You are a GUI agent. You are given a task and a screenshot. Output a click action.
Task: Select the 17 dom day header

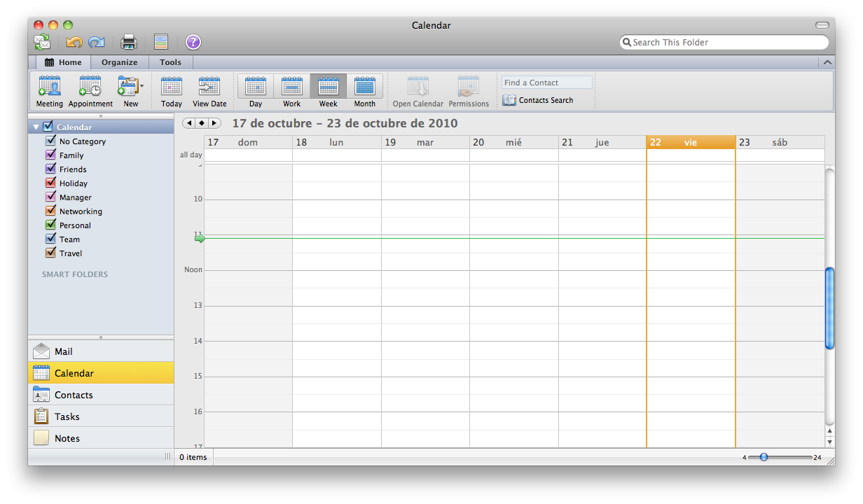pyautogui.click(x=249, y=142)
